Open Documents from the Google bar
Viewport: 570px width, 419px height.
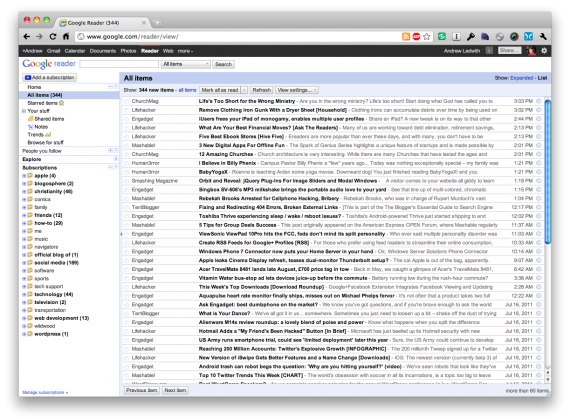coord(103,51)
